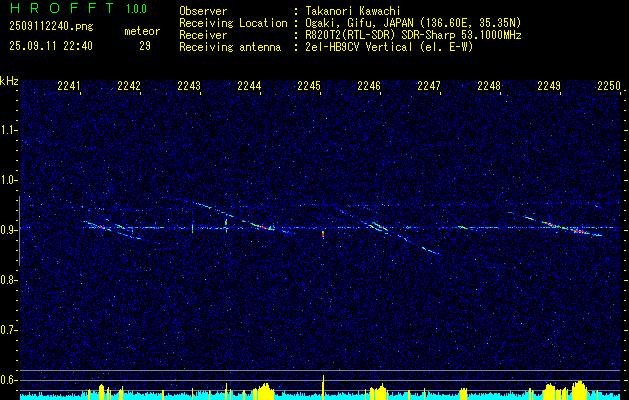
Task: Select the filename 2509112240.png
Action: coord(51,26)
